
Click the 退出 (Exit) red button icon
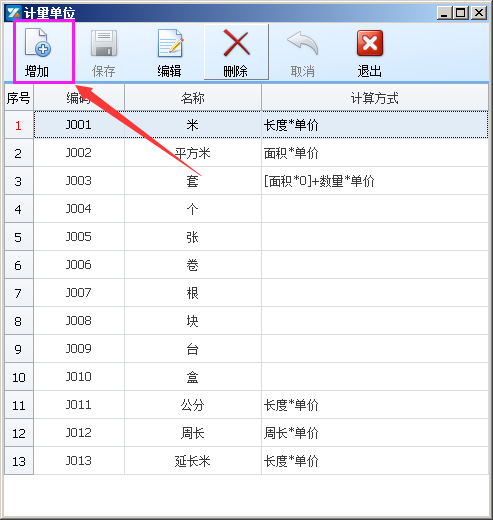(370, 43)
